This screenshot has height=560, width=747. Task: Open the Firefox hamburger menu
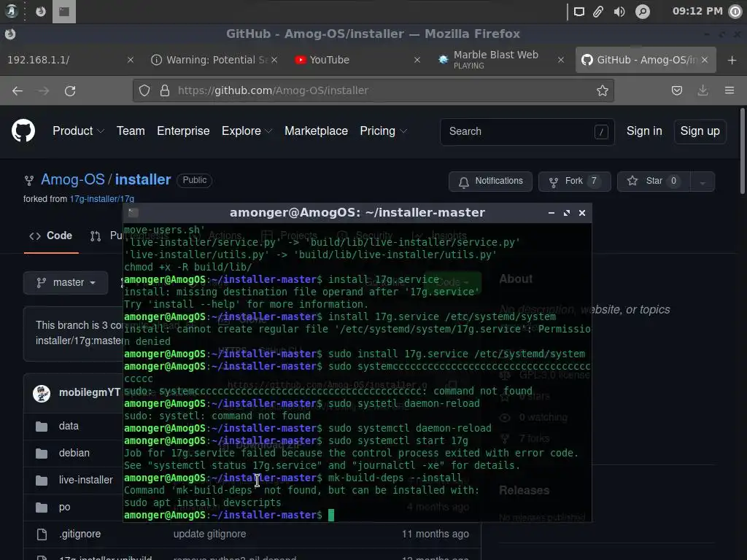[x=729, y=90]
